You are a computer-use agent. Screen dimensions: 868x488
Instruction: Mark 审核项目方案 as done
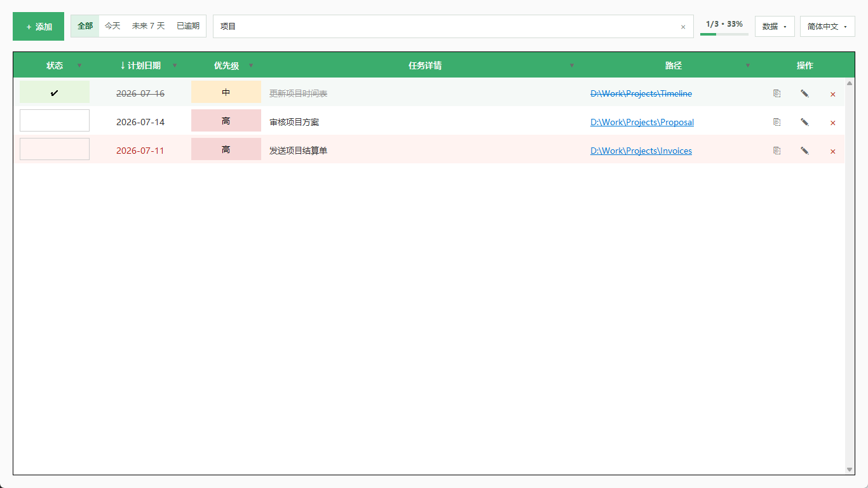pyautogui.click(x=55, y=120)
